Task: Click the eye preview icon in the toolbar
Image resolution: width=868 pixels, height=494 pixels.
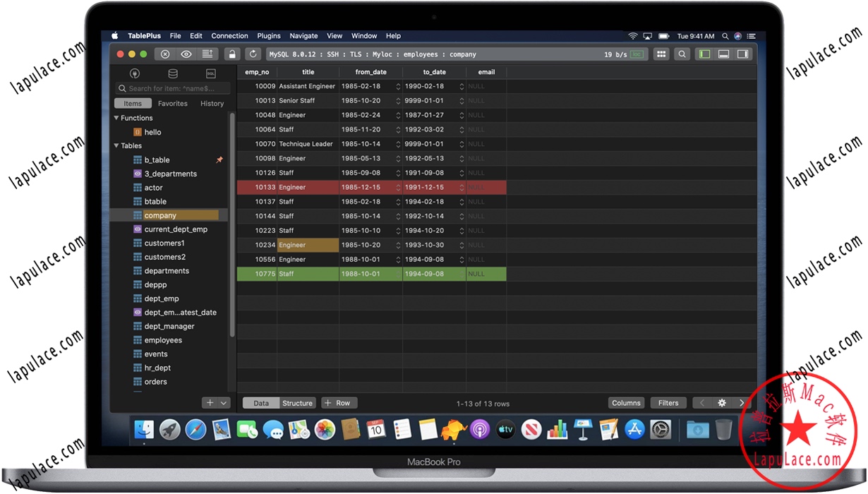Action: click(x=186, y=54)
